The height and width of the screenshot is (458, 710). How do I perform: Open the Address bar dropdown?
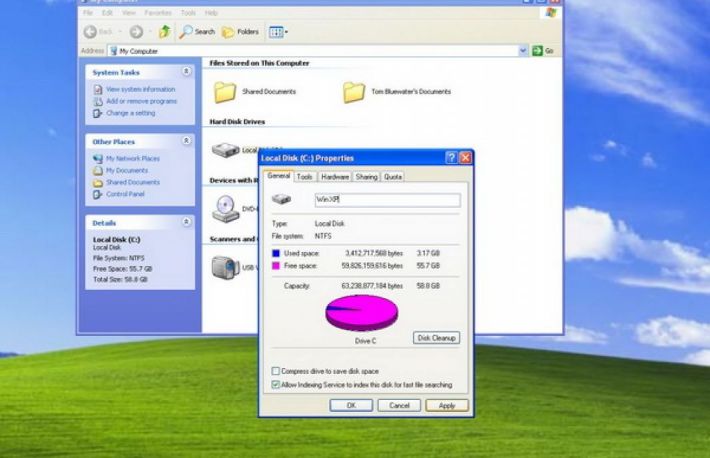click(523, 50)
